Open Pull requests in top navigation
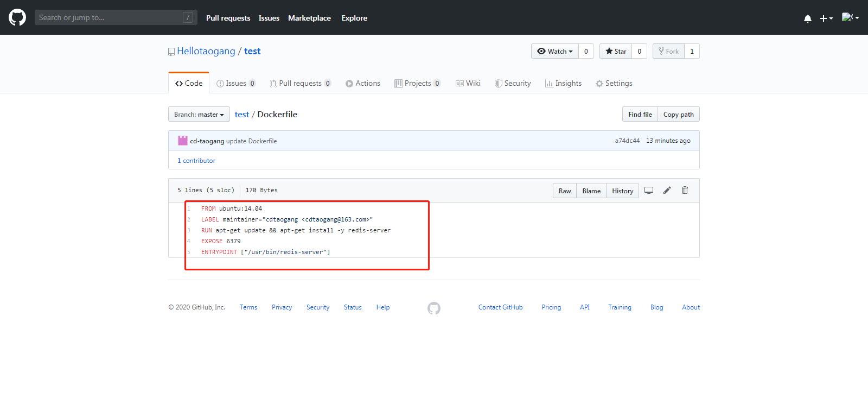 pyautogui.click(x=228, y=18)
